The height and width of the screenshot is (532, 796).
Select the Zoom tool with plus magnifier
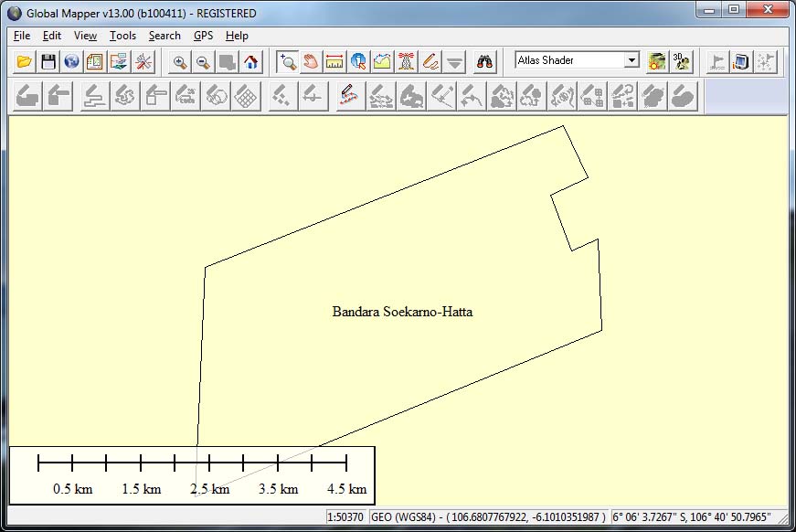288,62
